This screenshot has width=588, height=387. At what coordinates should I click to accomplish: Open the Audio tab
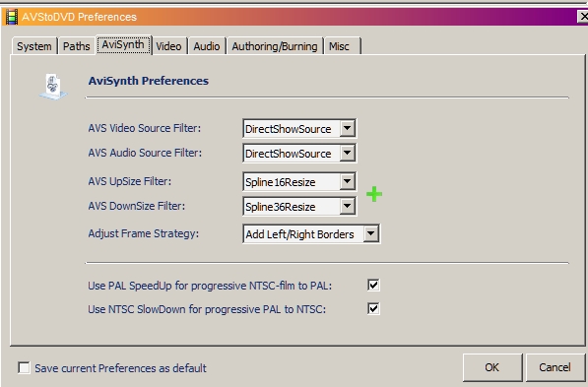point(207,46)
